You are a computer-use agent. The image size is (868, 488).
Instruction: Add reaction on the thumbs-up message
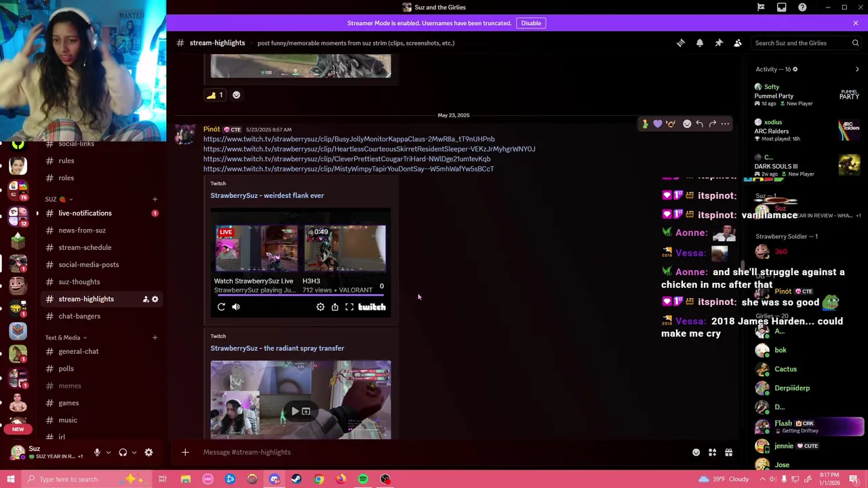coord(236,95)
